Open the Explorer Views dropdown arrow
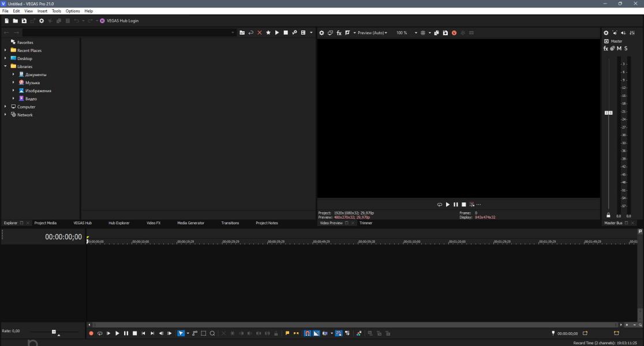644x346 pixels. pyautogui.click(x=311, y=32)
